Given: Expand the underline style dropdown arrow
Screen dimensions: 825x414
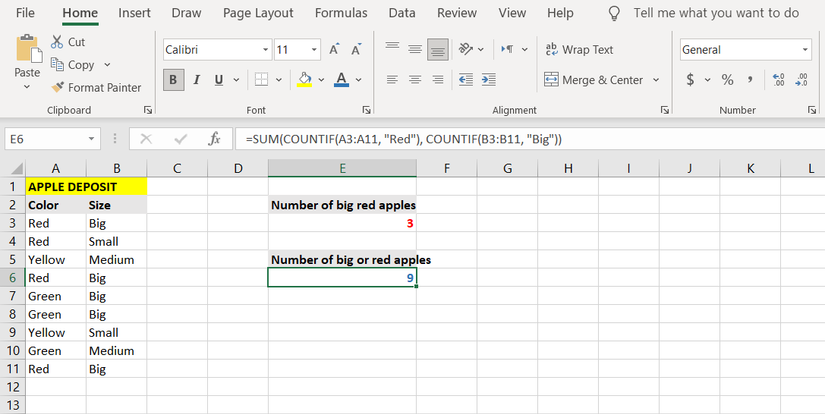Looking at the screenshot, I should click(x=236, y=80).
